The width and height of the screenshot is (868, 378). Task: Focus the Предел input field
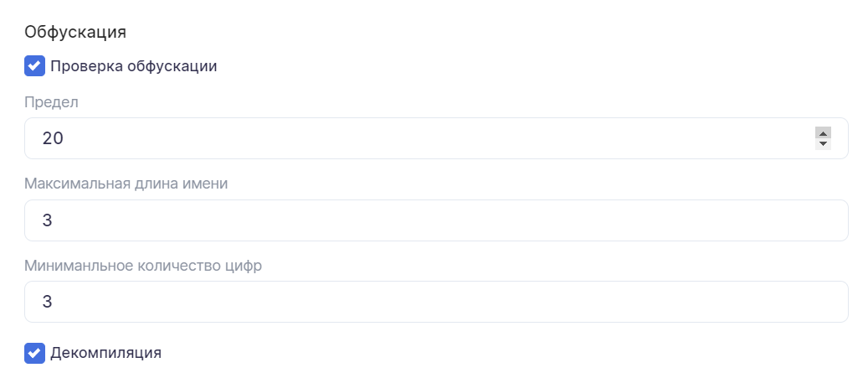click(419, 138)
